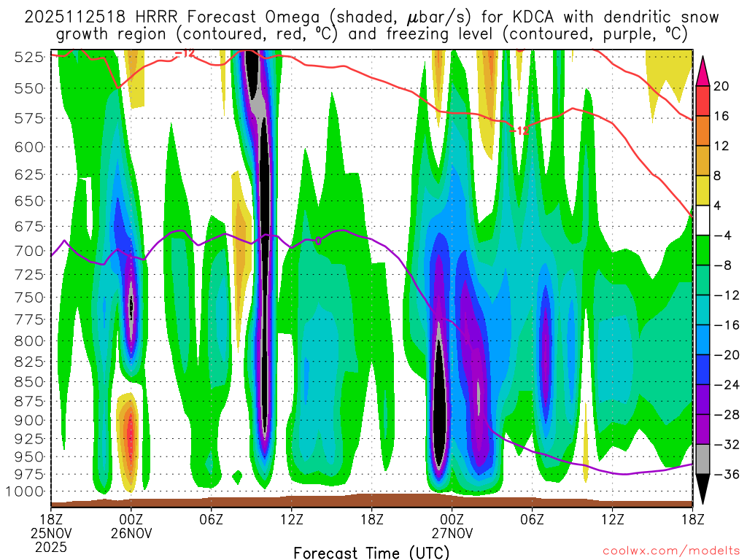Click the 18Z label between 12Z and 00Z 27NOV

coord(372,519)
